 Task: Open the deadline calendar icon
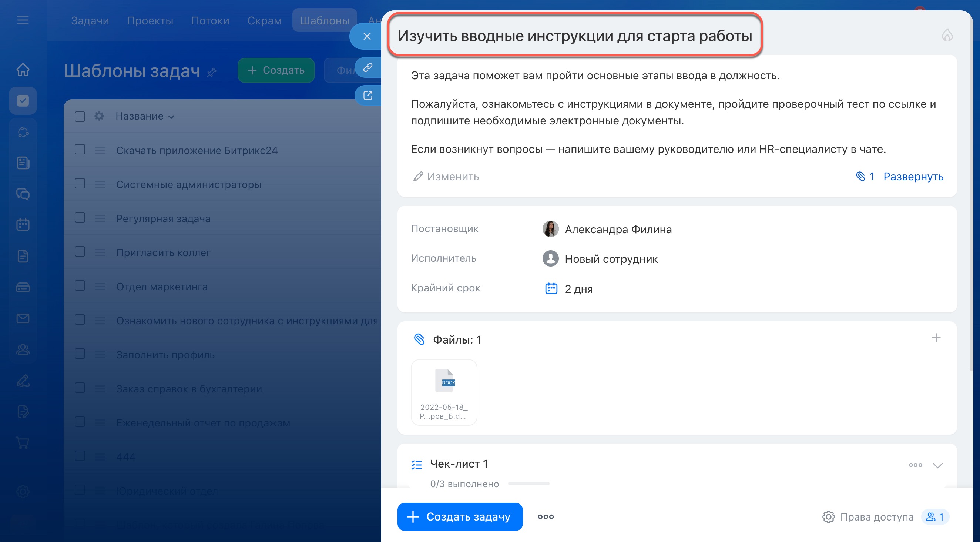tap(551, 288)
